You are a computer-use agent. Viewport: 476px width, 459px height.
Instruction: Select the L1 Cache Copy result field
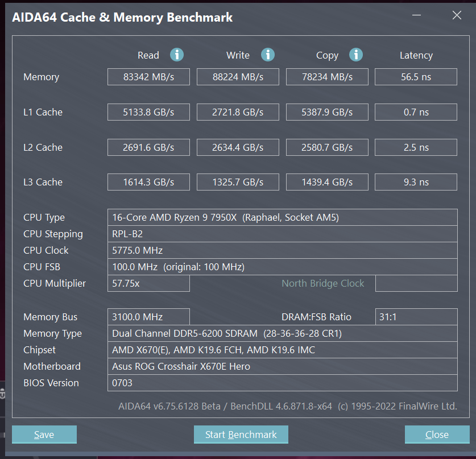point(327,112)
